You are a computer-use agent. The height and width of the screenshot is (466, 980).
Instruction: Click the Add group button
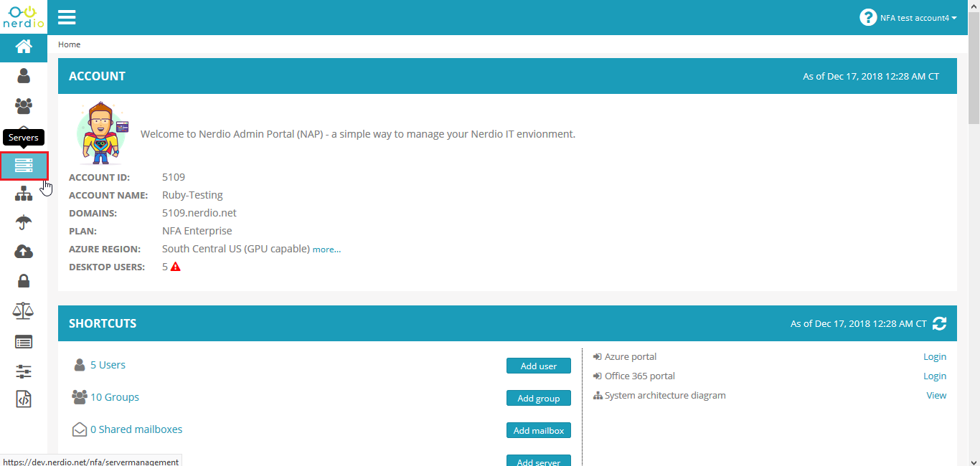[x=539, y=398]
